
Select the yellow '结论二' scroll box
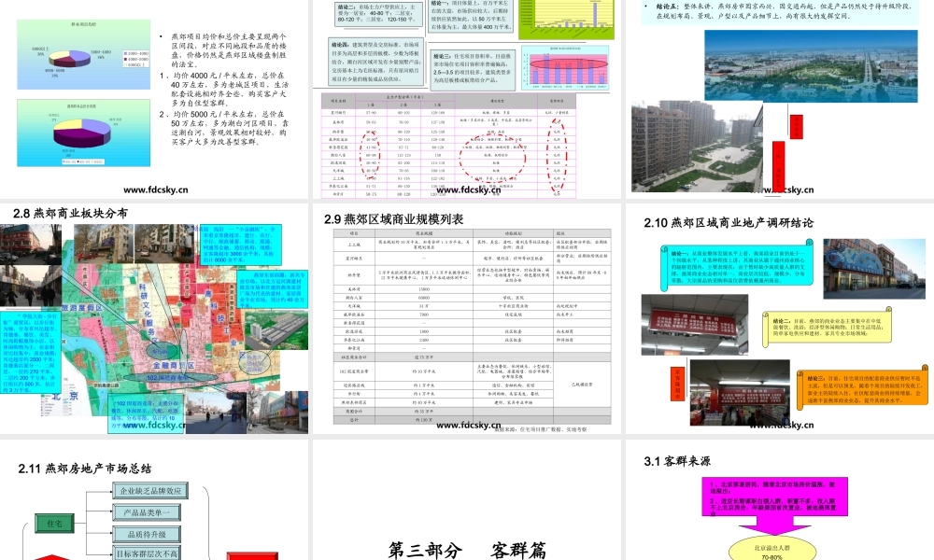coord(828,328)
